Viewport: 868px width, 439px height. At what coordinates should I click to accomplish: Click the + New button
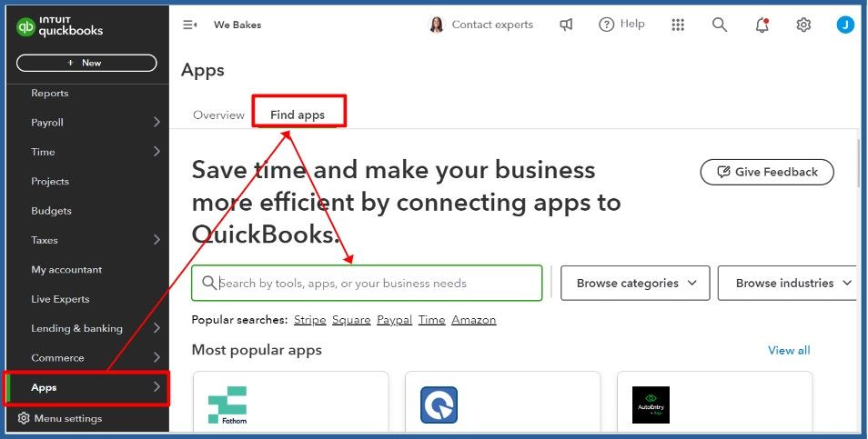(86, 63)
